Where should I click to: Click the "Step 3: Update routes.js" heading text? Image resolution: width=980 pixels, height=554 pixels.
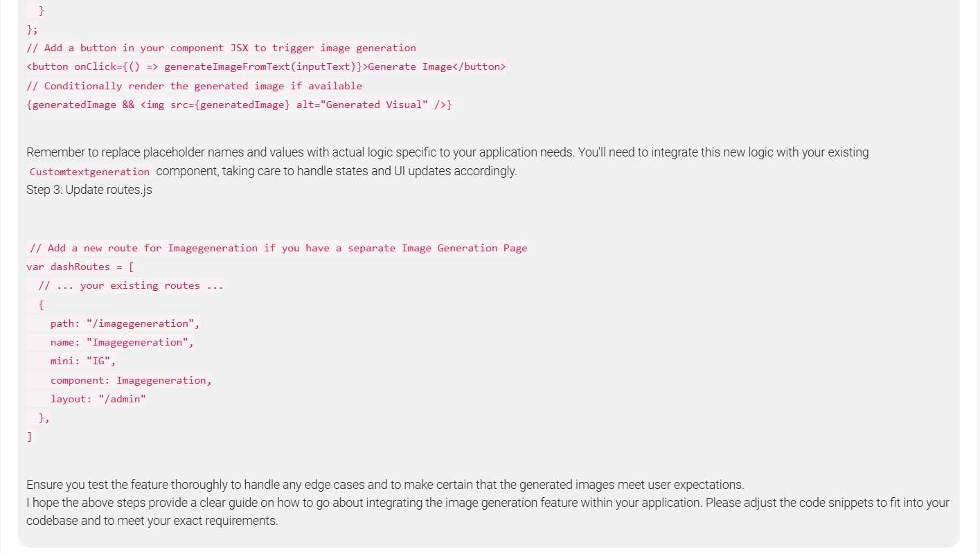coord(89,190)
